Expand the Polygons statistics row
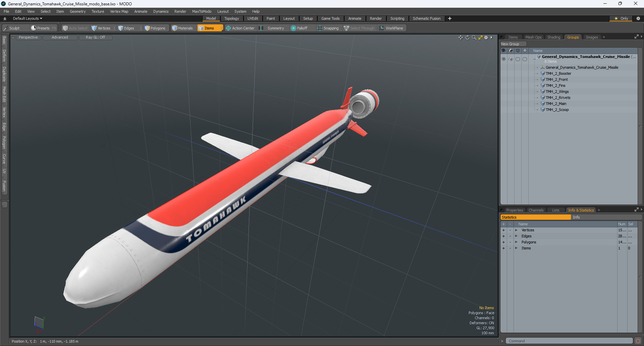The image size is (644, 346). tap(516, 242)
